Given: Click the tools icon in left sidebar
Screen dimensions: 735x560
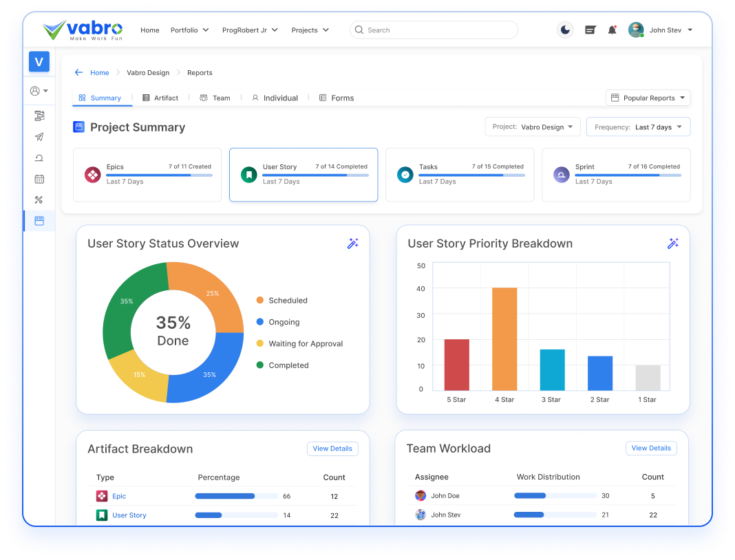Looking at the screenshot, I should (39, 200).
